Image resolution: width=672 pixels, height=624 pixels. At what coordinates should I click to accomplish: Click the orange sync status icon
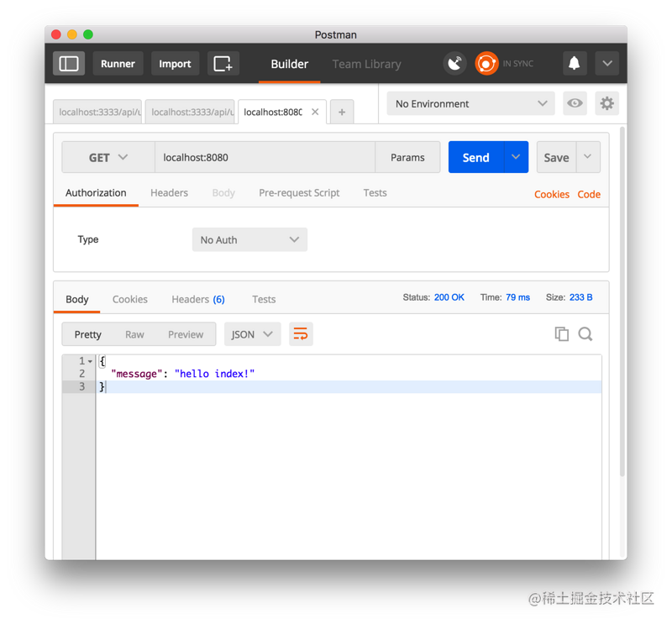[x=486, y=64]
